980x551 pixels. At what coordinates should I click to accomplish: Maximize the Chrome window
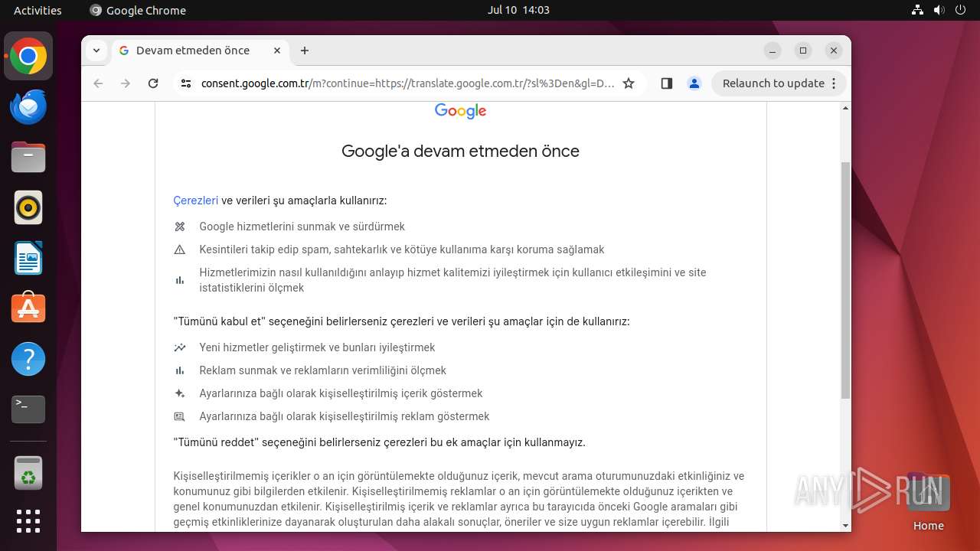803,51
